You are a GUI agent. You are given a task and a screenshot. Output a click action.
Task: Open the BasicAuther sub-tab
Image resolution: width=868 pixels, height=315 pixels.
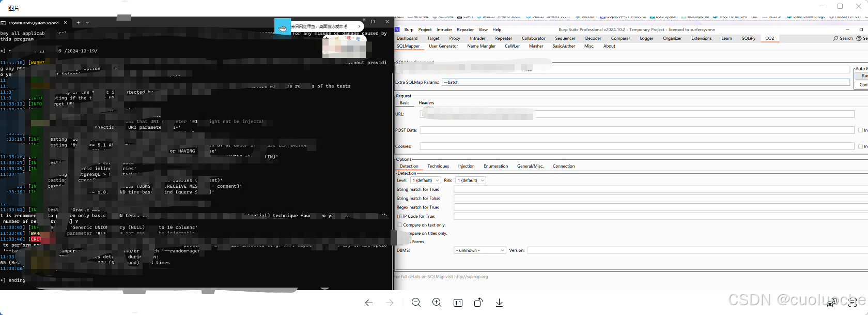coord(564,46)
